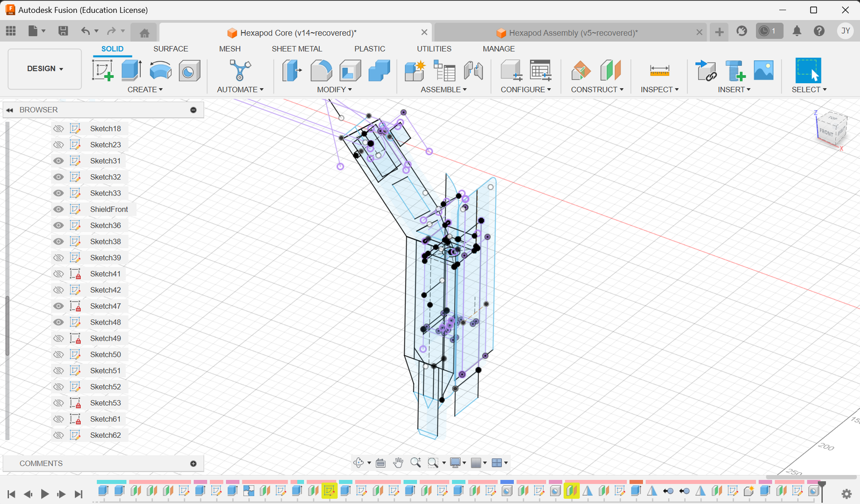Hide the ShieldFront sketch
This screenshot has width=860, height=504.
(x=58, y=209)
